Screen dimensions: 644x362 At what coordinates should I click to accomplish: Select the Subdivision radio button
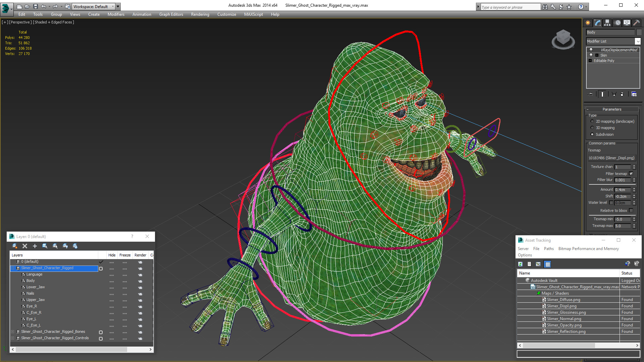tap(592, 134)
